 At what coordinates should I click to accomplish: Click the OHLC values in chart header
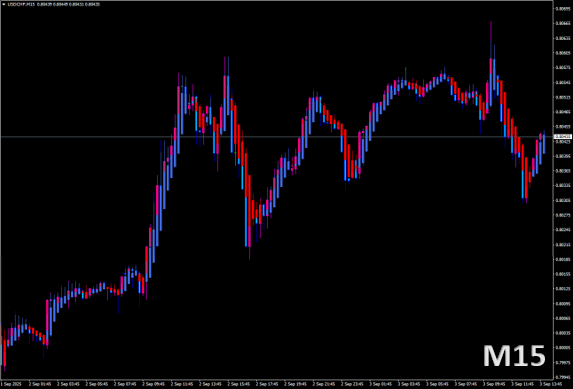coord(68,4)
